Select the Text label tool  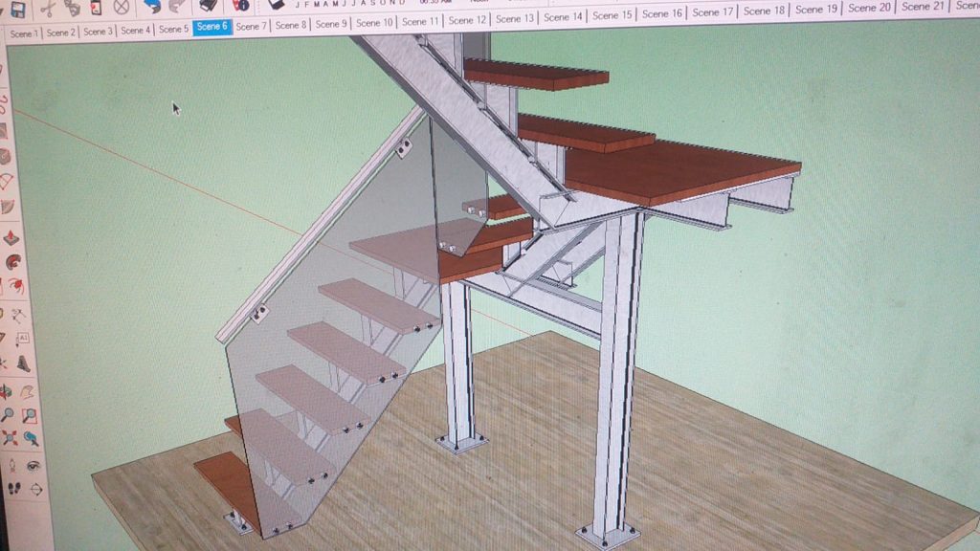[23, 339]
